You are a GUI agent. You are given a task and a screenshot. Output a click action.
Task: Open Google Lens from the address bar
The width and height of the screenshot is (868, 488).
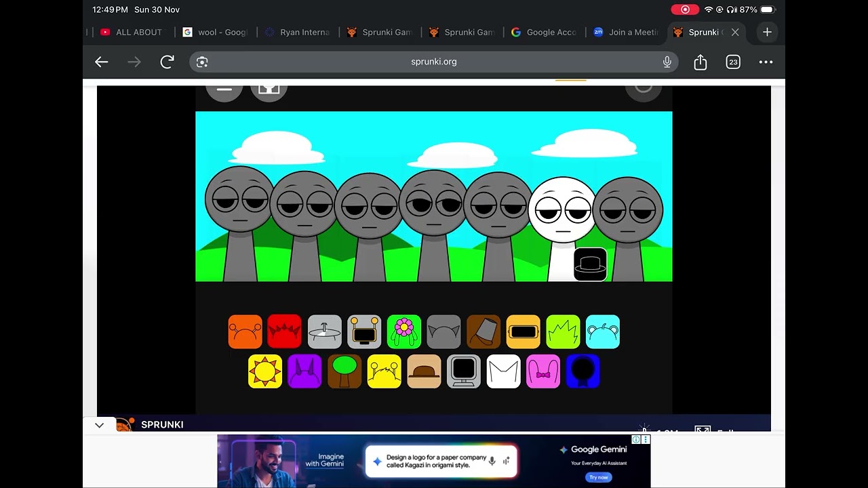202,62
